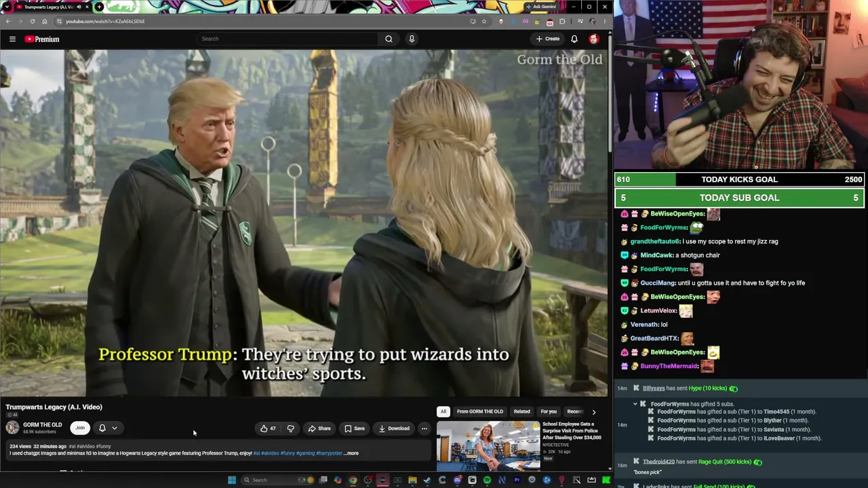Viewport: 868px width, 488px height.
Task: Select the For you chip
Action: pos(549,411)
